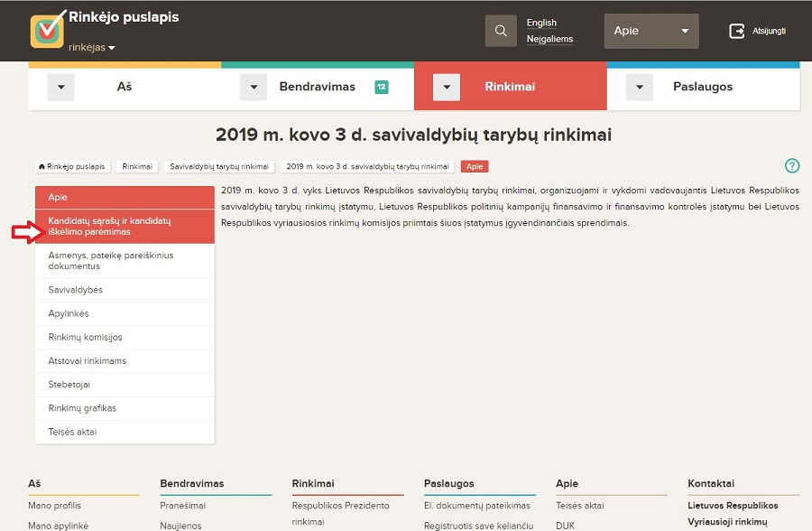The width and height of the screenshot is (812, 531).
Task: Open Rinkimų komisijos side menu item
Action: 125,338
